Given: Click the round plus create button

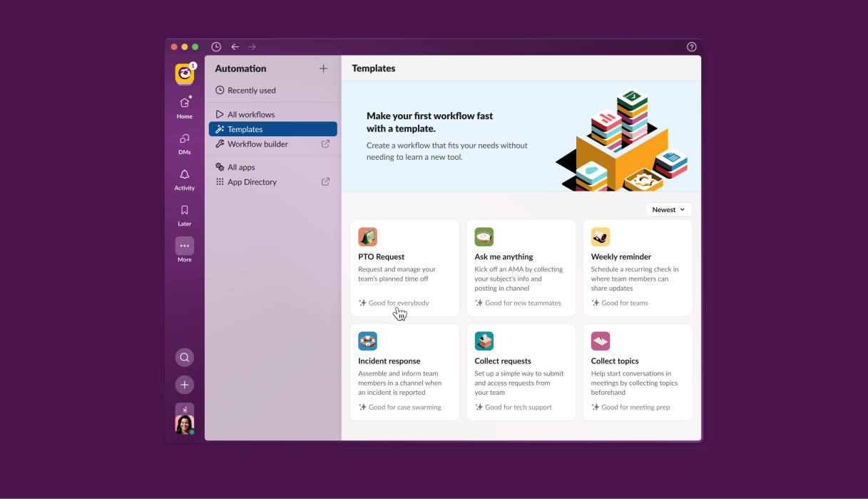Looking at the screenshot, I should 185,385.
